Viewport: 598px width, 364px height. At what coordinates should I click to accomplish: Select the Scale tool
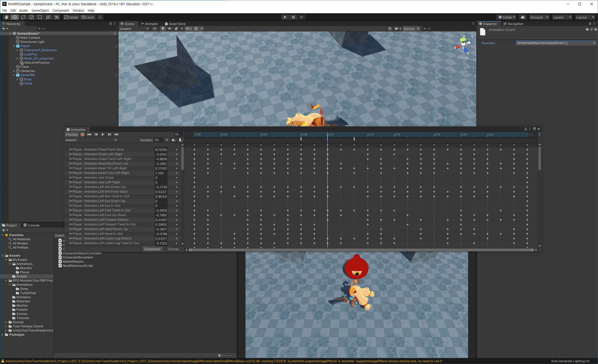32,17
